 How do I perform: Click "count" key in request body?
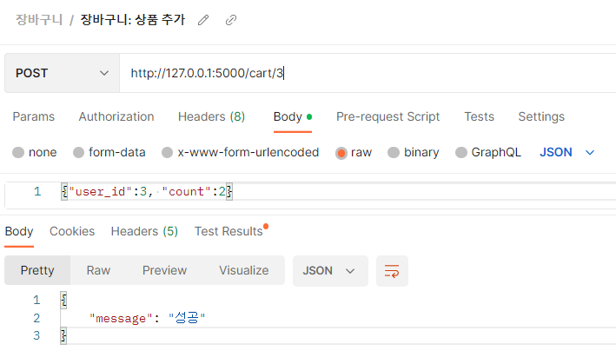pos(187,192)
